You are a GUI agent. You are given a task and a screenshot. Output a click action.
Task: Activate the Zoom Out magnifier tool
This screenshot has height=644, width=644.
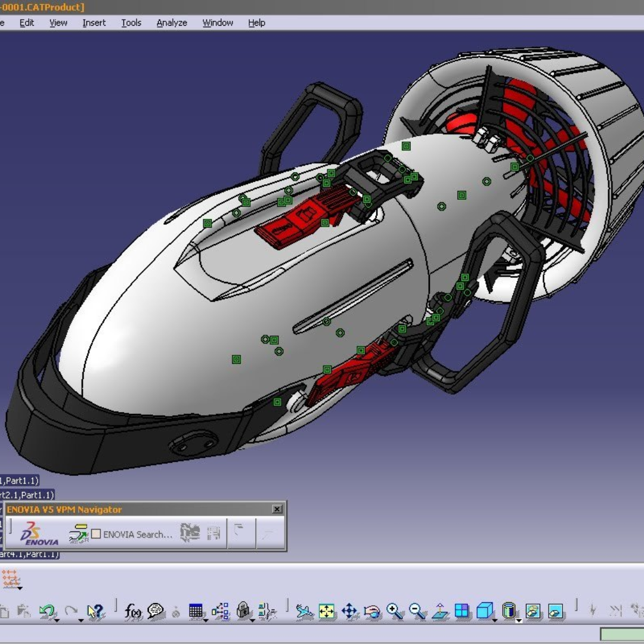[x=415, y=611]
